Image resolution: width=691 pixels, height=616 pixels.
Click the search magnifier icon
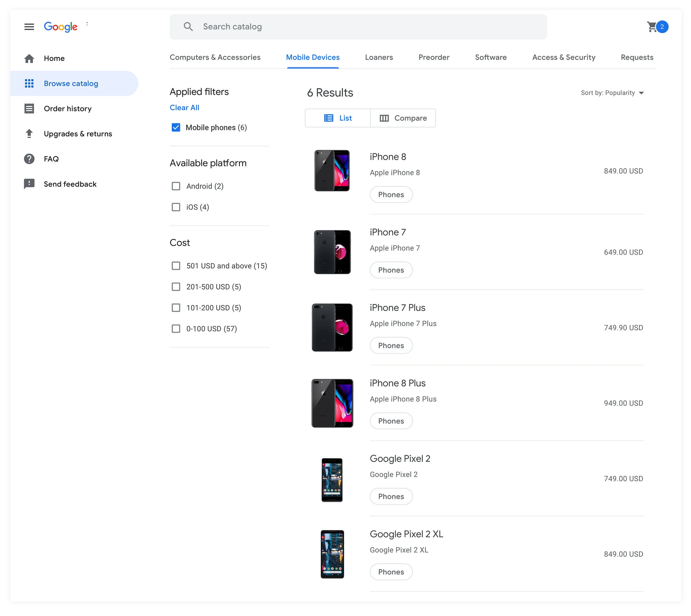click(188, 27)
